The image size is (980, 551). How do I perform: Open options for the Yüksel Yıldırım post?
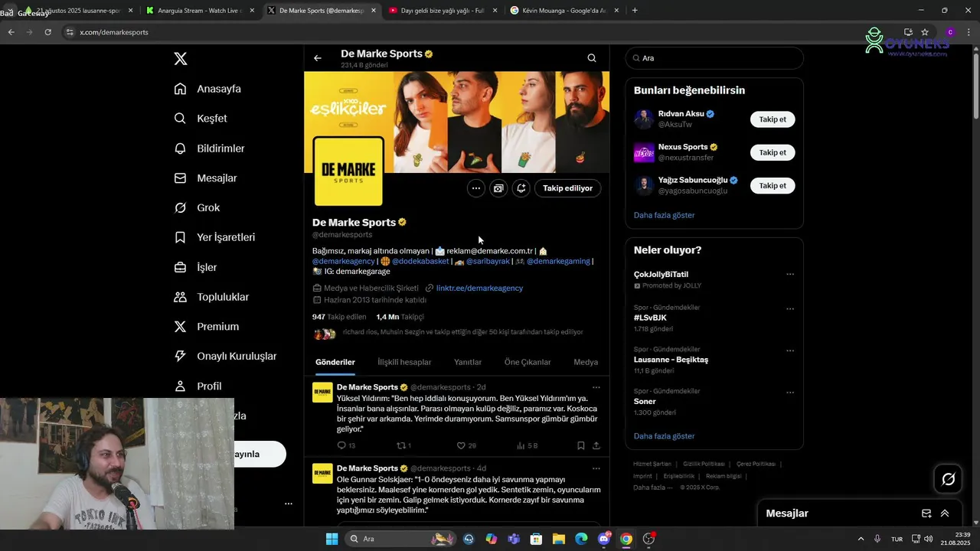[596, 387]
